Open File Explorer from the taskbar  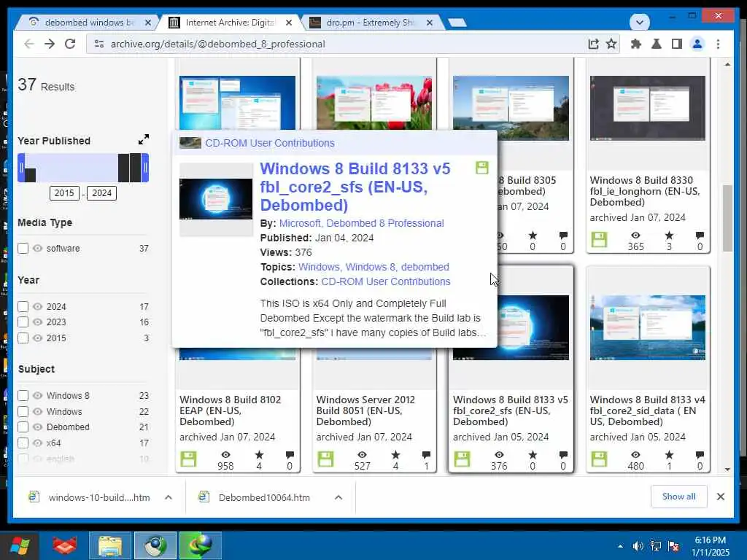coord(110,545)
